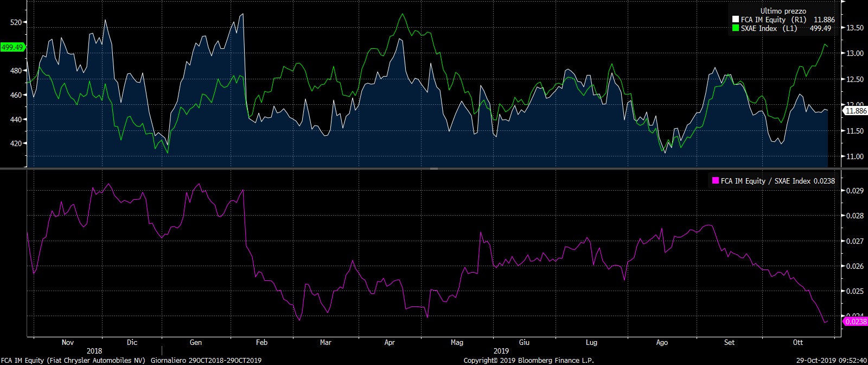Viewport: 868px width, 365px height.
Task: Click the Nov month label on time axis
Action: click(x=68, y=342)
